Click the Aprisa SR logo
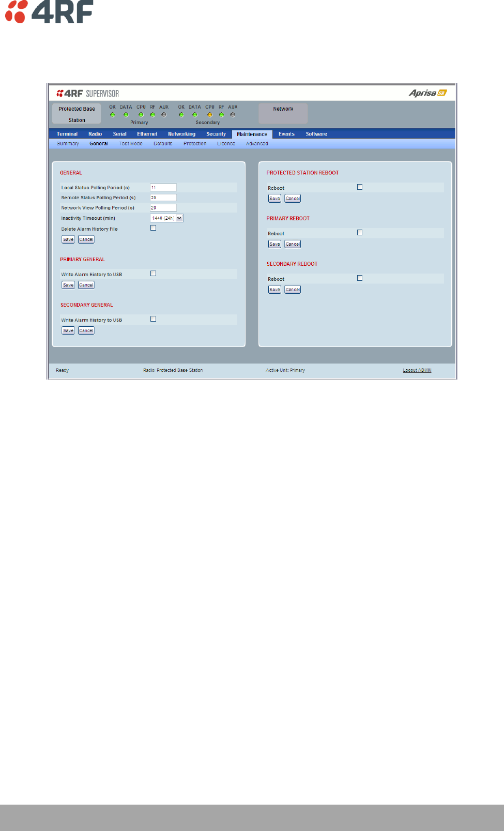504x831 pixels. pos(427,93)
